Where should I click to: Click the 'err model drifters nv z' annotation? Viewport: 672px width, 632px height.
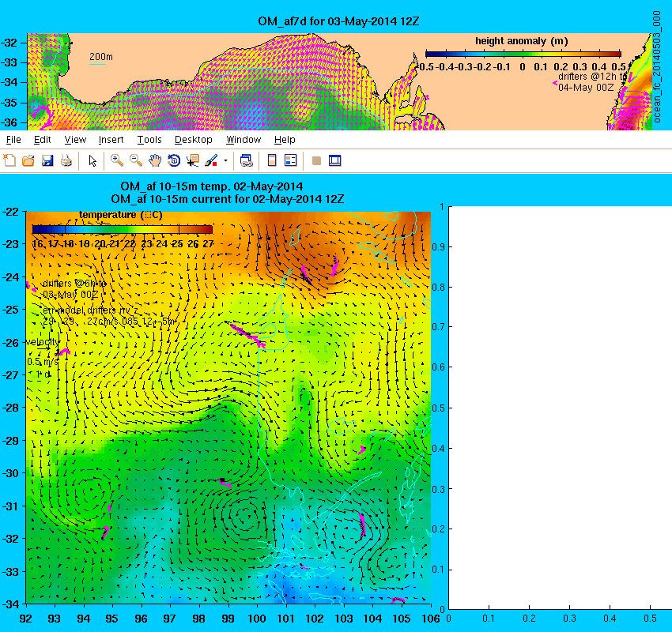pyautogui.click(x=90, y=310)
